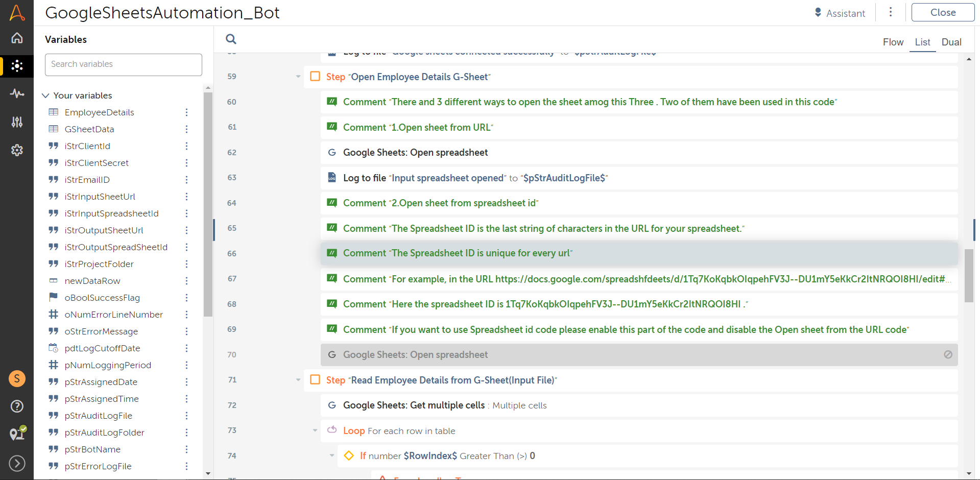The height and width of the screenshot is (480, 980).
Task: Click the Search variables input field
Action: [124, 64]
